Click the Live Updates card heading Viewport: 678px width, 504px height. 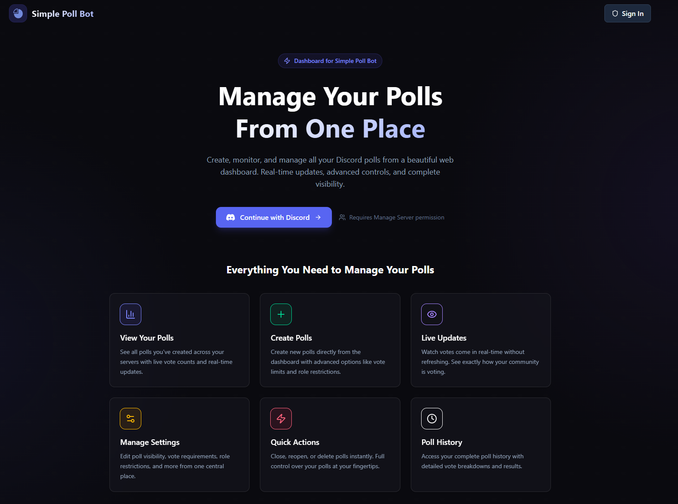pyautogui.click(x=444, y=338)
